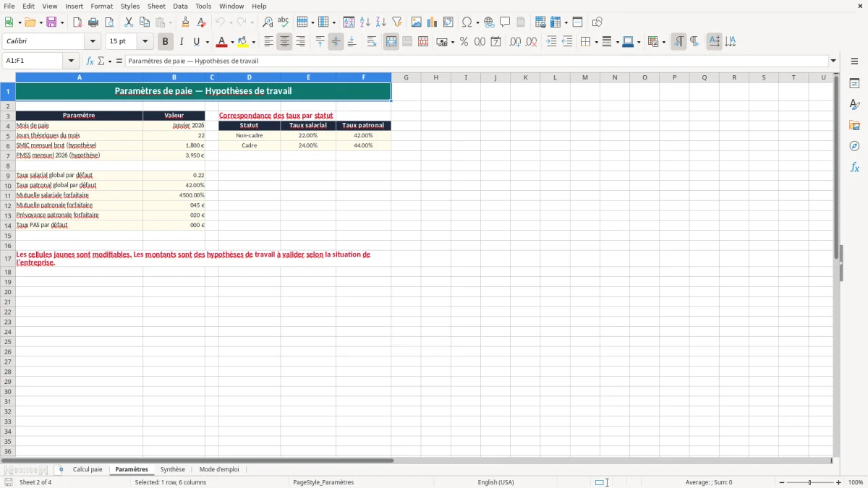This screenshot has width=868, height=488.
Task: Toggle Bold formatting
Action: coord(166,42)
